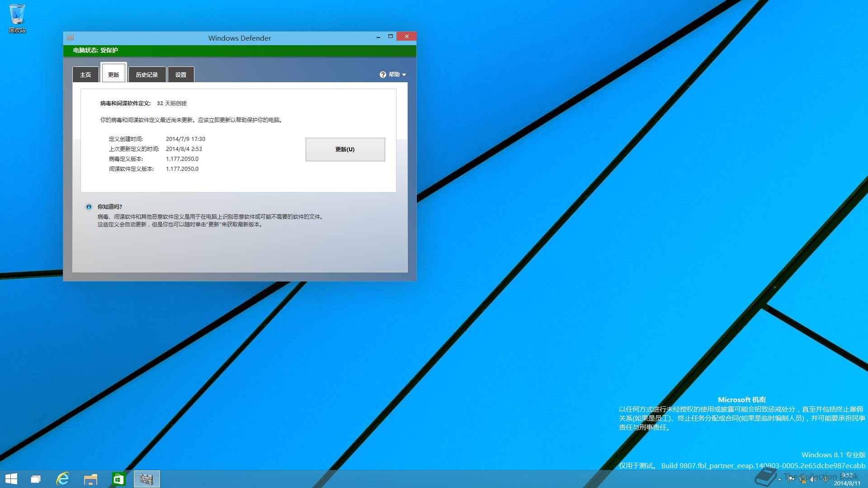This screenshot has width=868, height=488.
Task: Open the taskbar clock showing 2014/8/11
Action: tap(847, 479)
